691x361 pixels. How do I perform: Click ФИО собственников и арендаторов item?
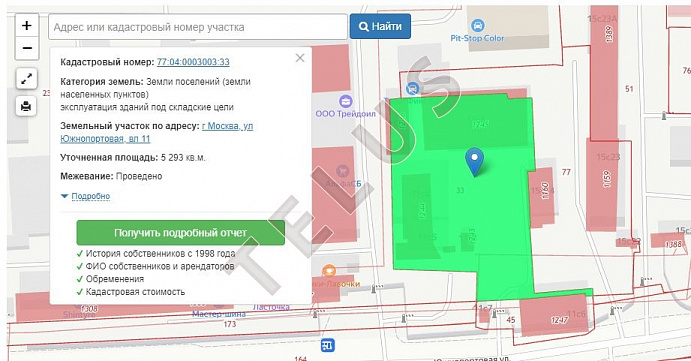point(160,266)
